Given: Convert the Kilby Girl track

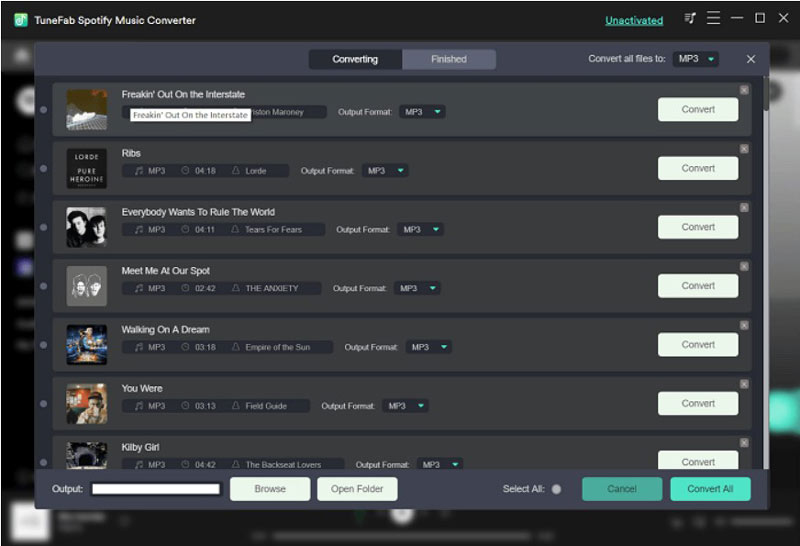Looking at the screenshot, I should (x=697, y=460).
